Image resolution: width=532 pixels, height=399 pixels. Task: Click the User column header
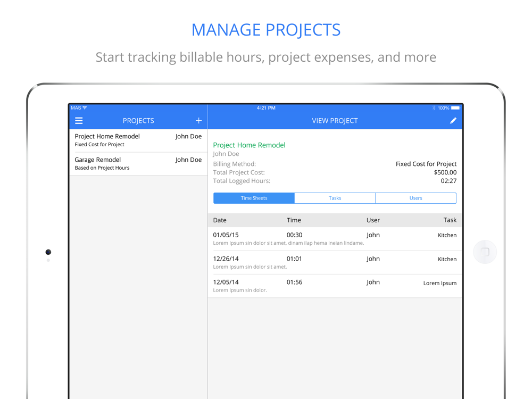(x=373, y=220)
